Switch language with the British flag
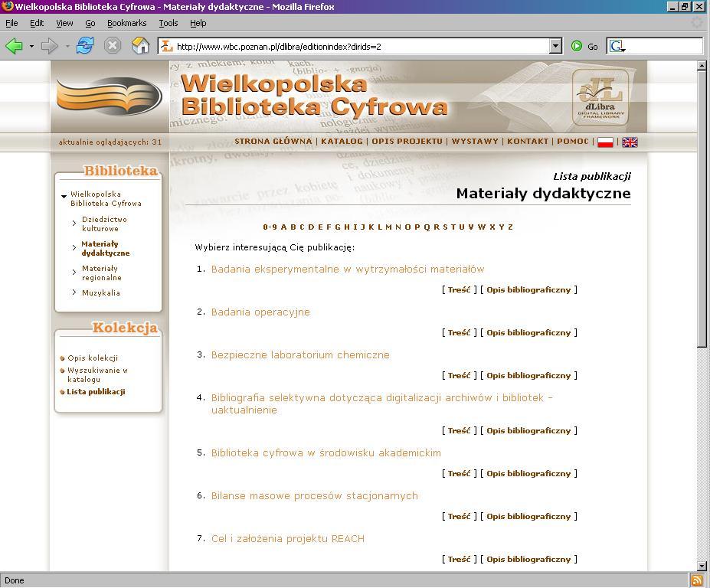The image size is (710, 588). click(x=630, y=142)
